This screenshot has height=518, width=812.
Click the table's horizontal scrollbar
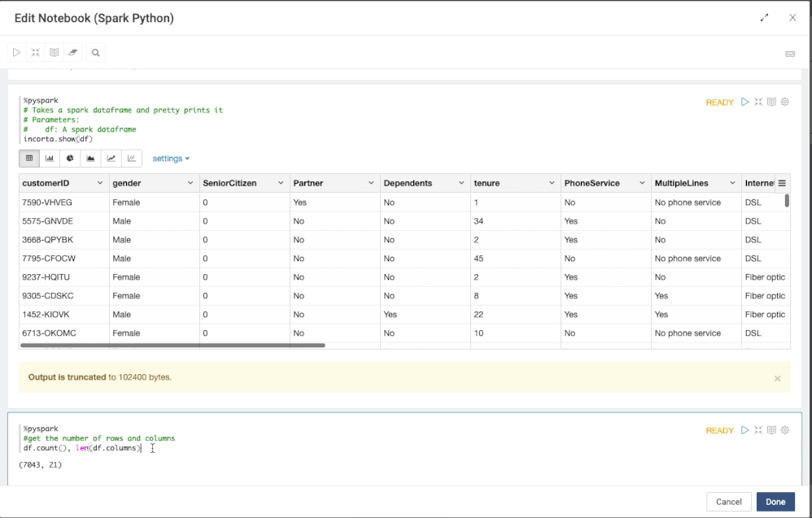(x=172, y=346)
